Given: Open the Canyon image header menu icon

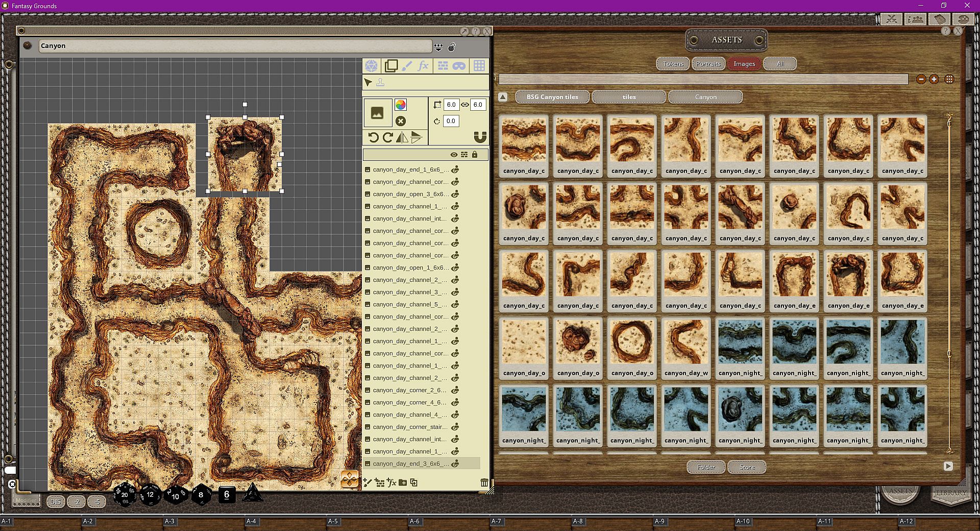Looking at the screenshot, I should [438, 47].
